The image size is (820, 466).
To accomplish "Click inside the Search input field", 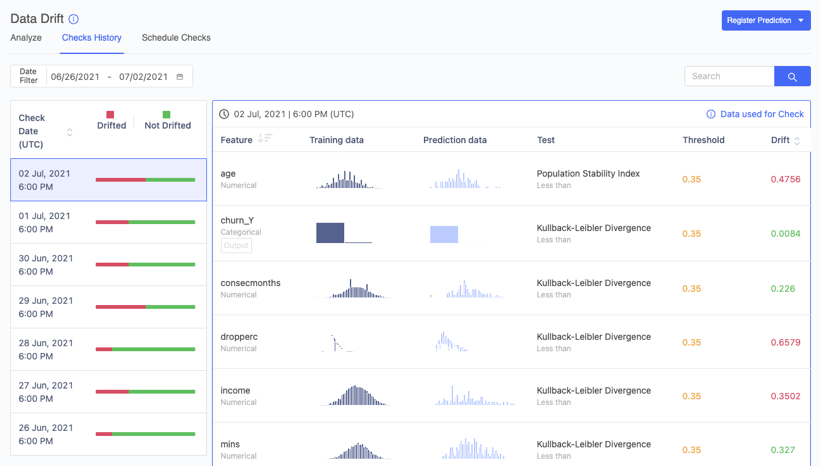I will coord(729,77).
